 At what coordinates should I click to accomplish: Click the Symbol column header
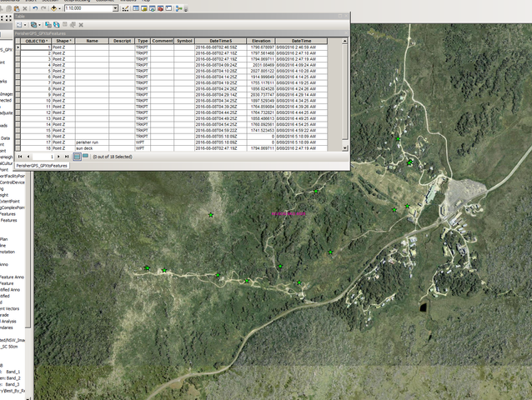[x=184, y=41]
